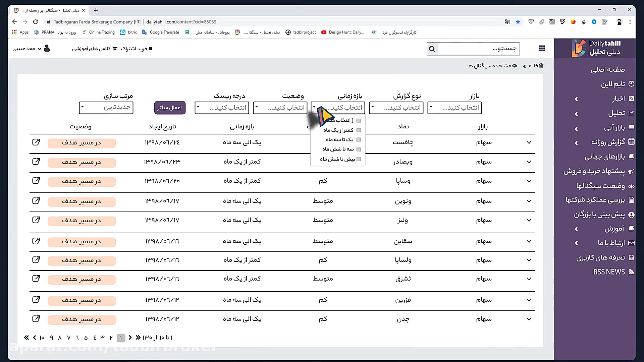Image resolution: width=644 pixels, height=362 pixels.
Task: Open the hamburger menu icon
Action: (542, 49)
